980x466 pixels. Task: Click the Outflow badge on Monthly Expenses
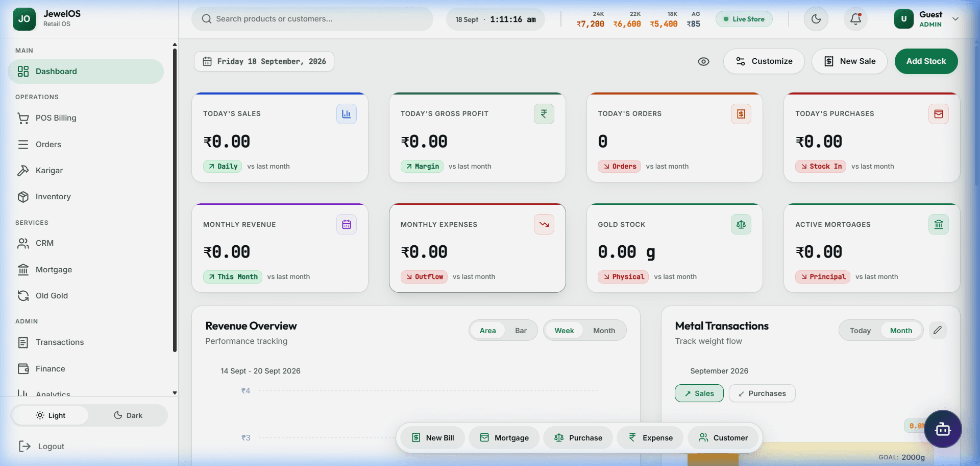point(424,277)
